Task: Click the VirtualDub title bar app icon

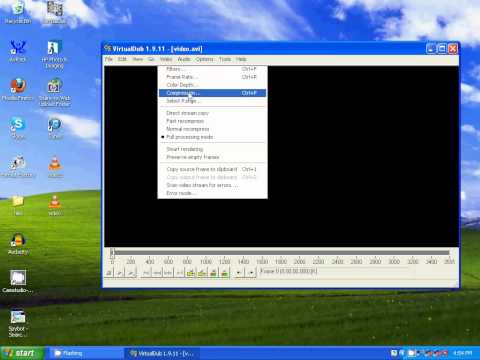Action: tap(107, 49)
